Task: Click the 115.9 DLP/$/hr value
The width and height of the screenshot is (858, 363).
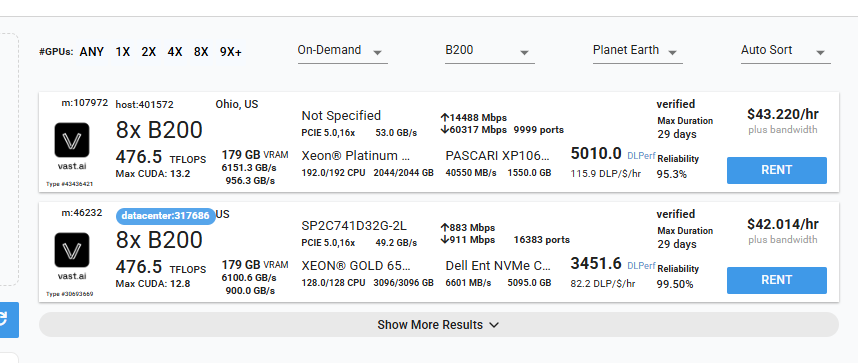Action: click(606, 174)
